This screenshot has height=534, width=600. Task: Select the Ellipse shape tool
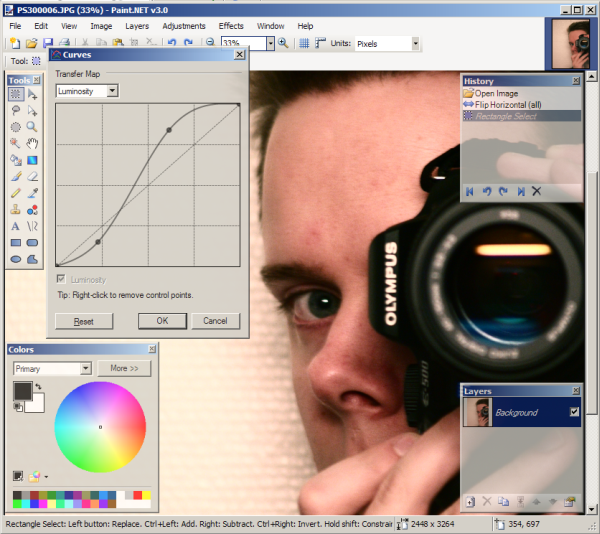(15, 259)
